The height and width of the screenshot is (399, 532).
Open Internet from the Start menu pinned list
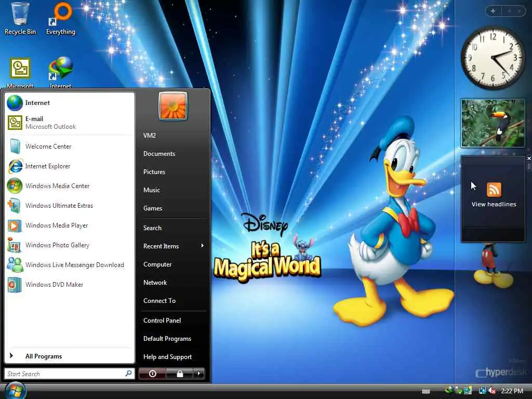click(70, 103)
